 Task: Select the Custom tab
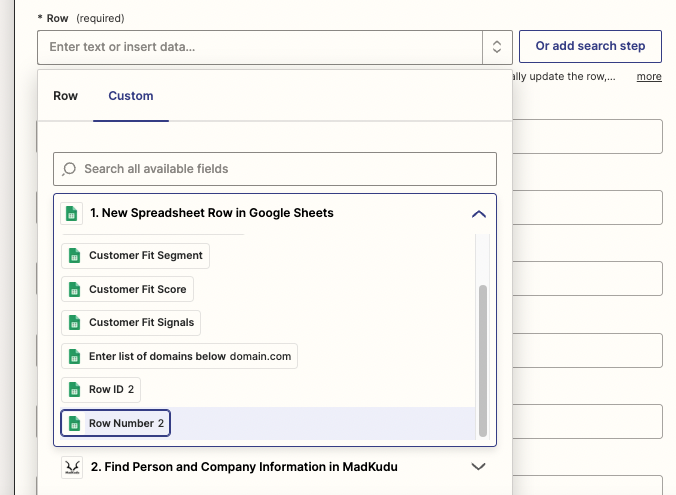coord(131,96)
